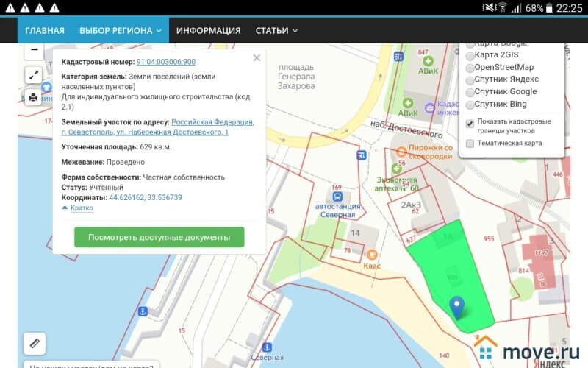Image resolution: width=588 pixels, height=368 pixels.
Task: Click the print map icon
Action: [x=34, y=97]
